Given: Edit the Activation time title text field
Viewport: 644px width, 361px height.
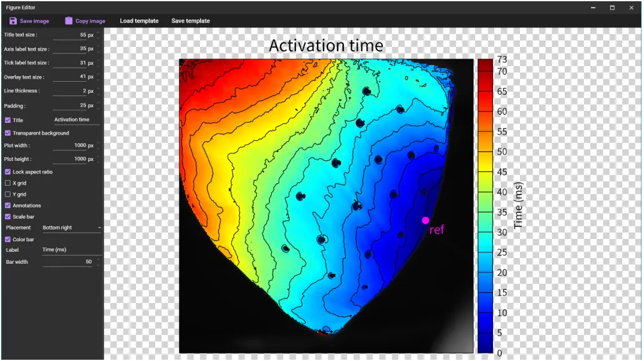Looking at the screenshot, I should tap(76, 120).
